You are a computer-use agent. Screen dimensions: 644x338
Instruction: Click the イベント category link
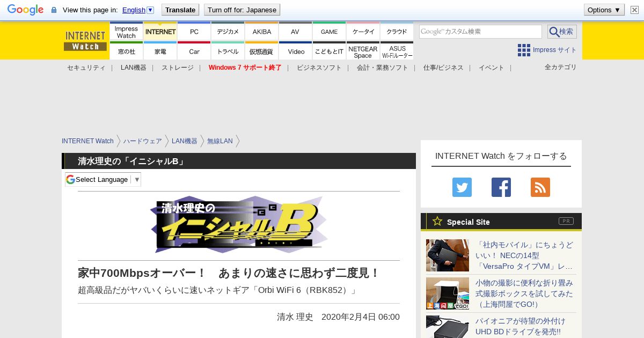(x=492, y=68)
